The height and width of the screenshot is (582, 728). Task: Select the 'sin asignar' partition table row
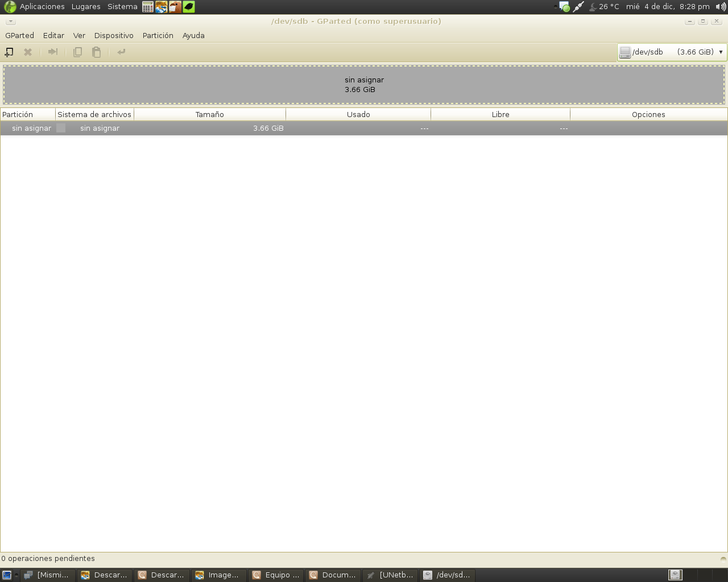tap(364, 128)
